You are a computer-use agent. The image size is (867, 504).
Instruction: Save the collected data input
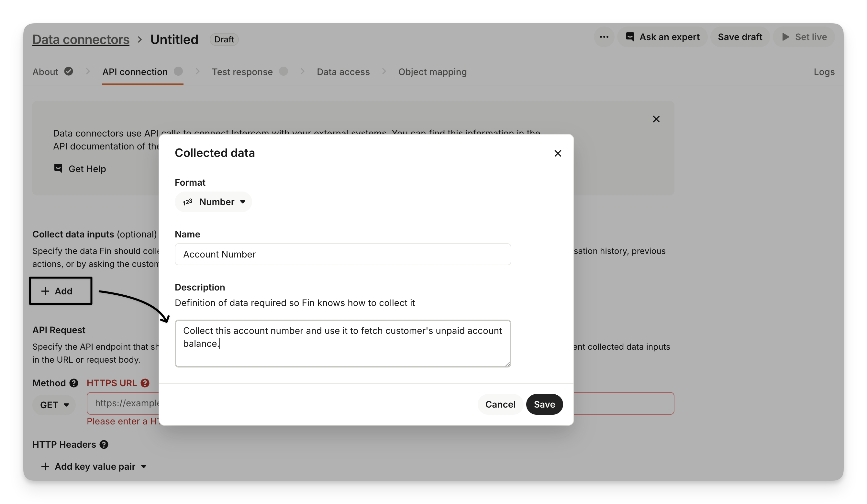click(544, 404)
